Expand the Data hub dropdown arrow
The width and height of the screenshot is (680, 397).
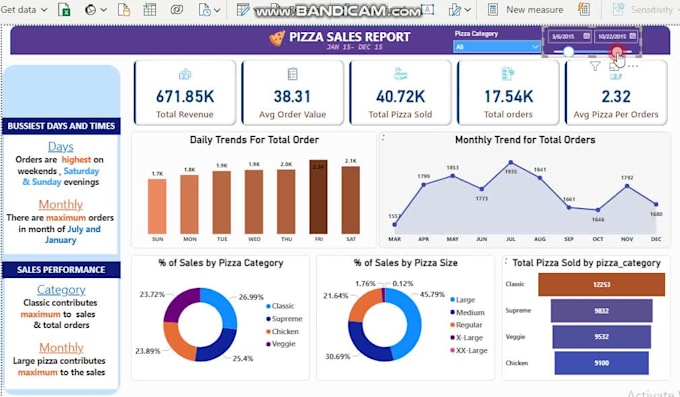pos(104,10)
